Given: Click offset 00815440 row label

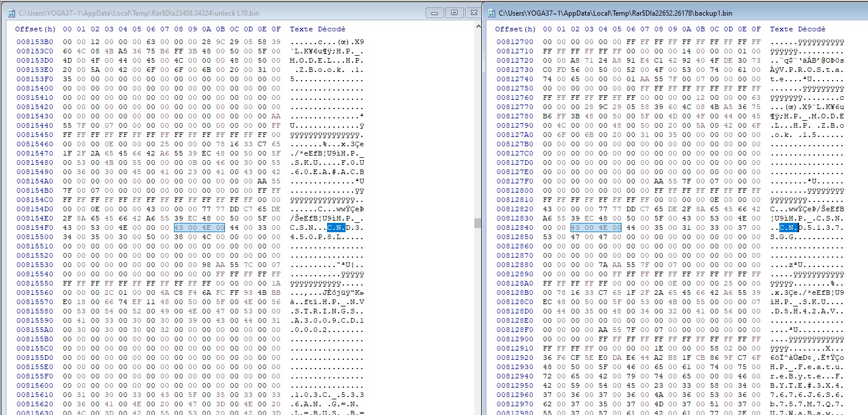Looking at the screenshot, I should (34, 125).
